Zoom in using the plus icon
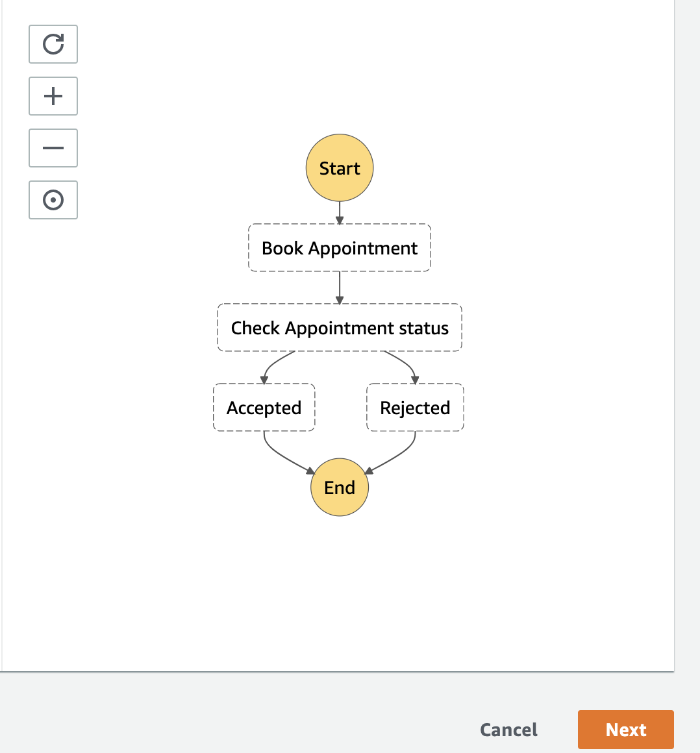Screen dimensions: 700x753 (x=53, y=96)
